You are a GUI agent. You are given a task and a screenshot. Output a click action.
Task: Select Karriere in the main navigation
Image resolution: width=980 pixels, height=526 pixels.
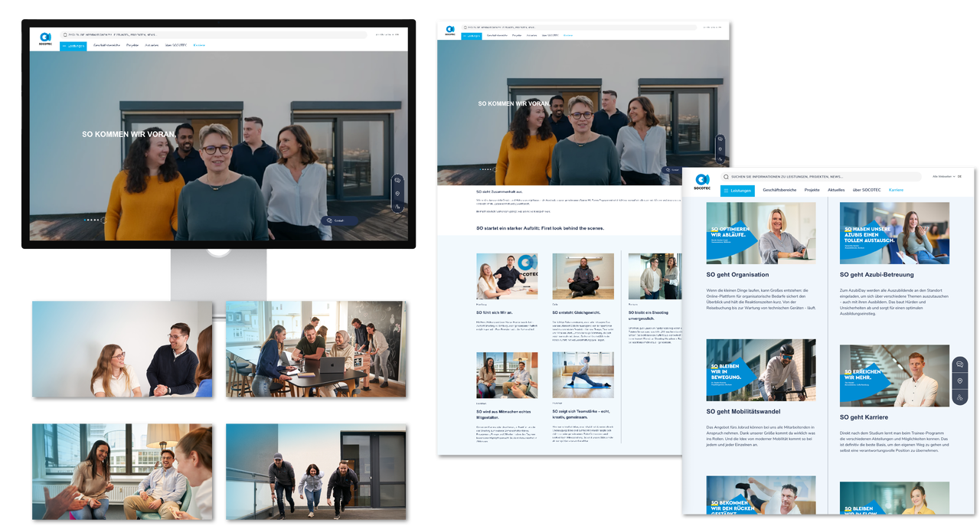[896, 190]
